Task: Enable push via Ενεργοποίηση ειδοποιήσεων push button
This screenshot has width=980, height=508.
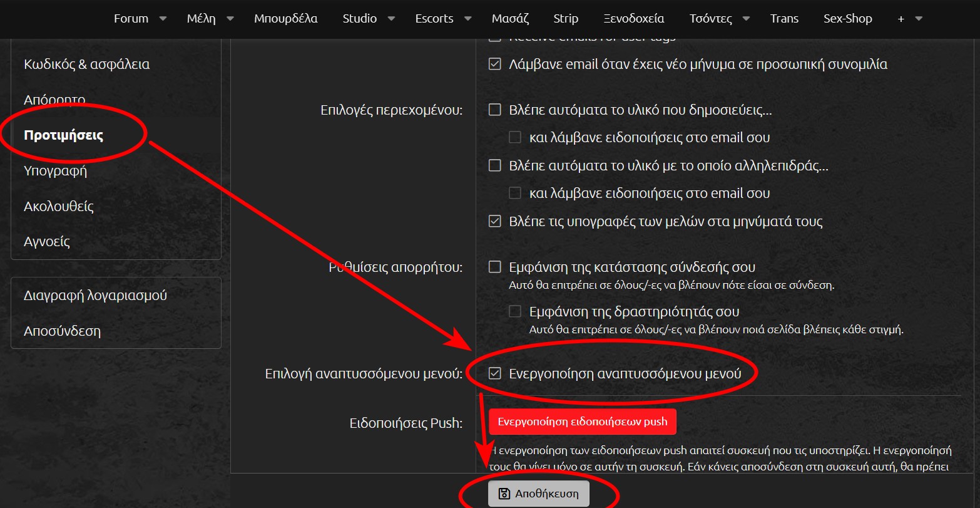Action: click(583, 422)
